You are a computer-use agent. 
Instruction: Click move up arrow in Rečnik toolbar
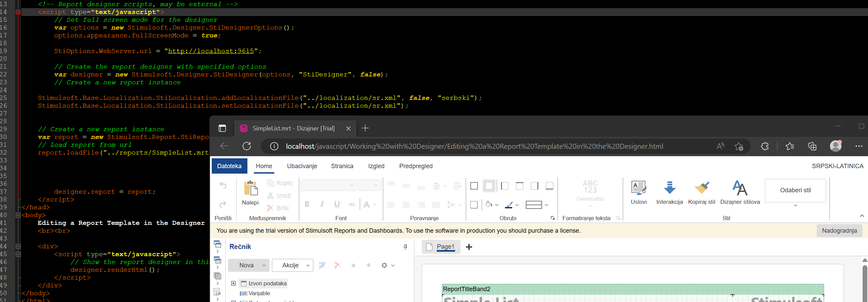[353, 265]
